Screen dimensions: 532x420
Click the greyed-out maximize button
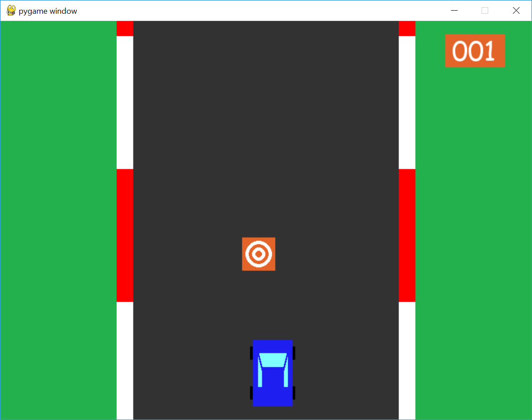click(485, 11)
